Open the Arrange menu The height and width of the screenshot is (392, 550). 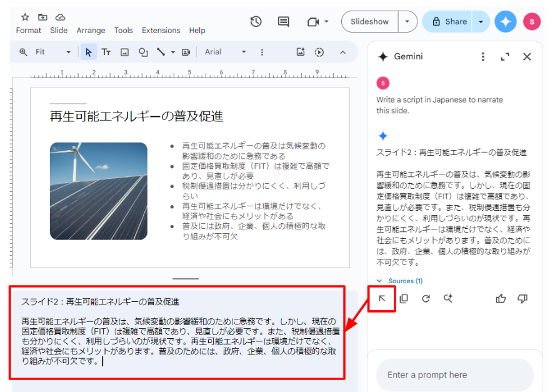click(x=91, y=31)
